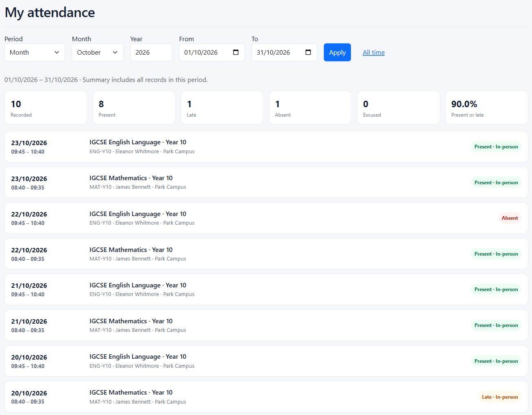Click Present badge for 20/10 English Language
The image size is (532, 415).
496,361
